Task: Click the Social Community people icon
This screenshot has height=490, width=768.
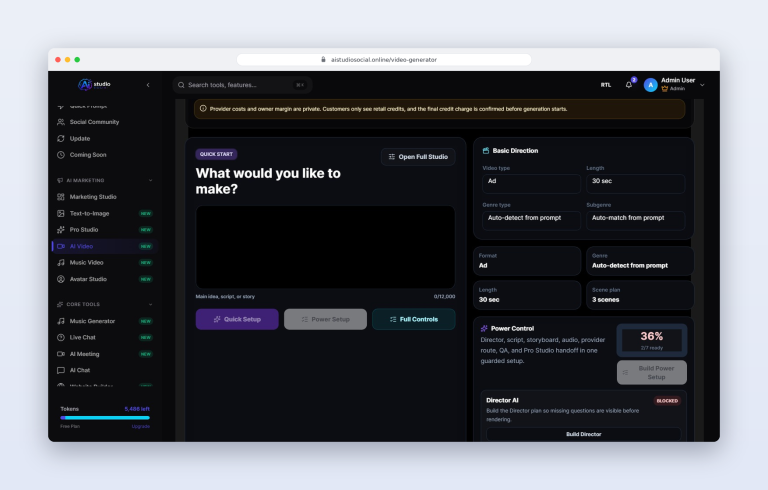Action: (61, 122)
